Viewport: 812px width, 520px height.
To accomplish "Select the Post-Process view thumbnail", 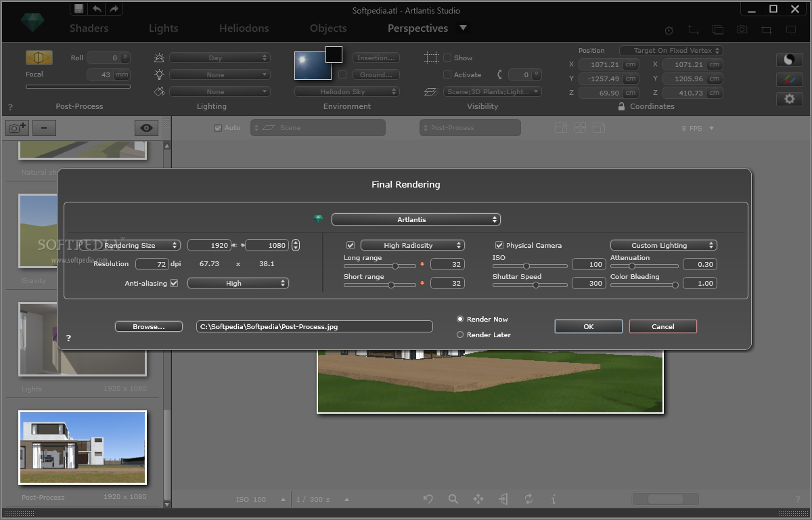I will 83,448.
